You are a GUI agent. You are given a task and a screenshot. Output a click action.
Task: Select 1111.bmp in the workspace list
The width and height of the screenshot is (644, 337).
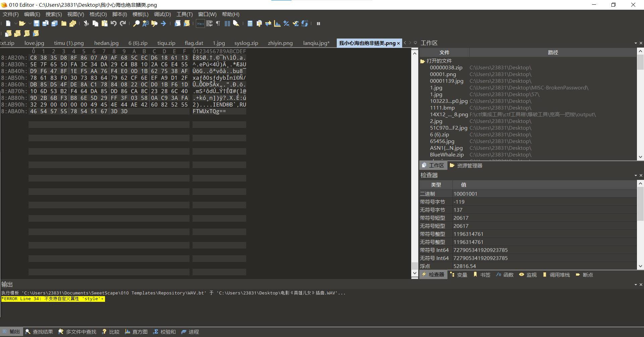click(x=442, y=108)
